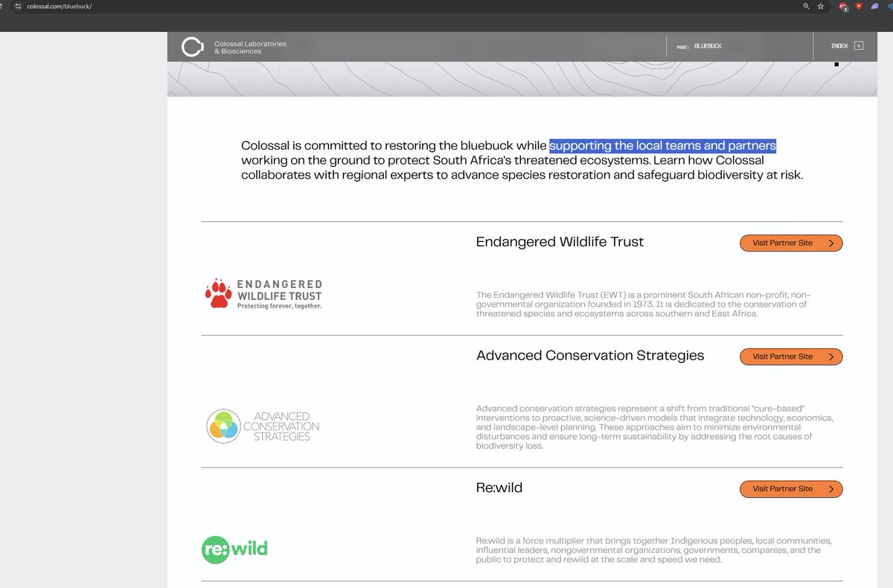Click the purple extension icon
The width and height of the screenshot is (893, 588).
pos(874,6)
